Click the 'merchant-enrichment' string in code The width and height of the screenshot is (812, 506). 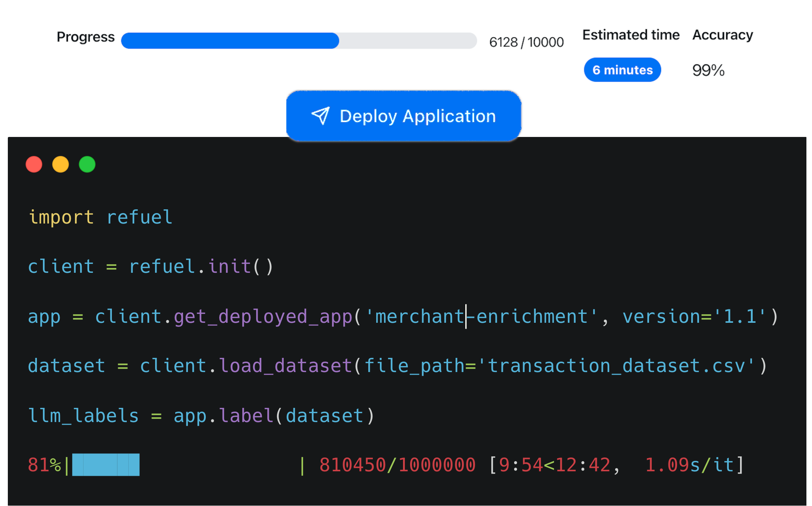(x=481, y=316)
